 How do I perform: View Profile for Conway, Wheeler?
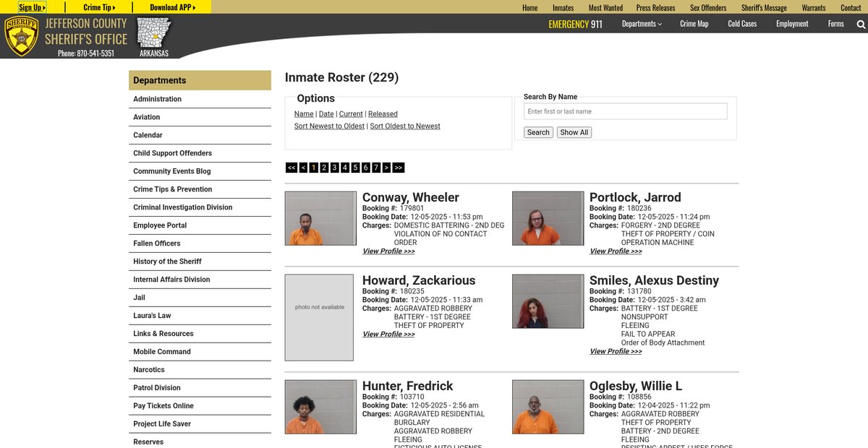point(388,251)
